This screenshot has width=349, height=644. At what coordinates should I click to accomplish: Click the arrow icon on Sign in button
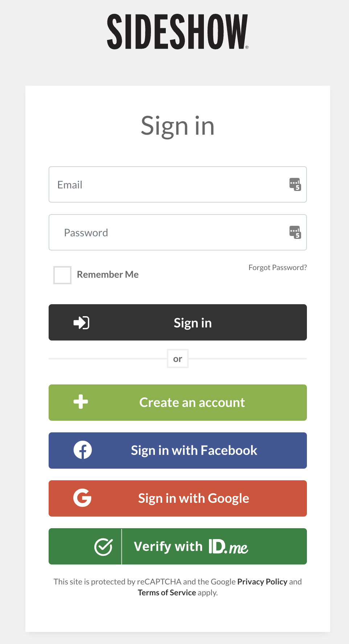click(x=81, y=322)
